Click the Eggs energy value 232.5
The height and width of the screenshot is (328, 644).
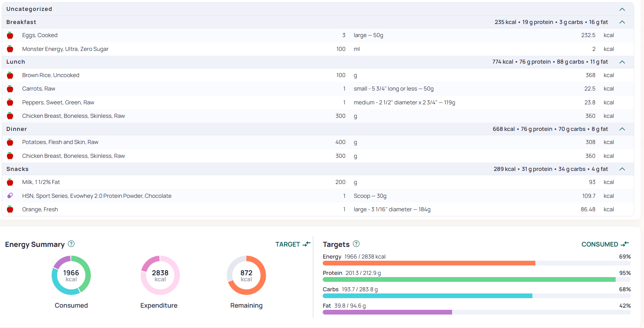pyautogui.click(x=588, y=35)
